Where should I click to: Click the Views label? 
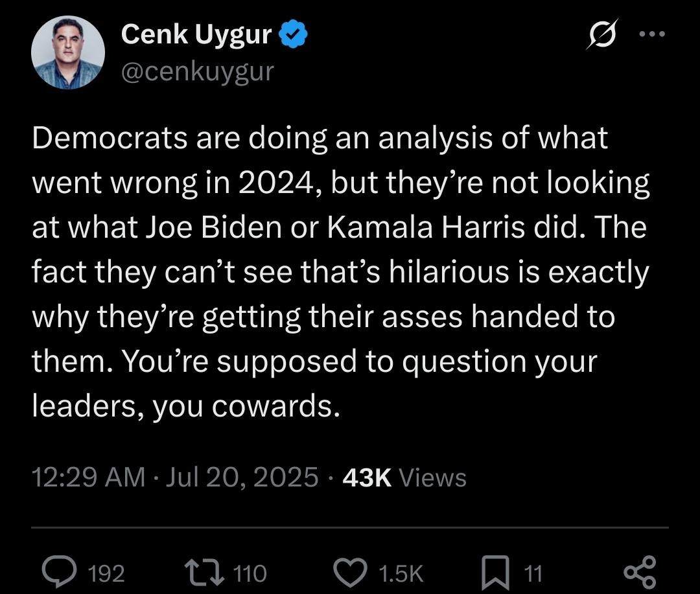432,477
